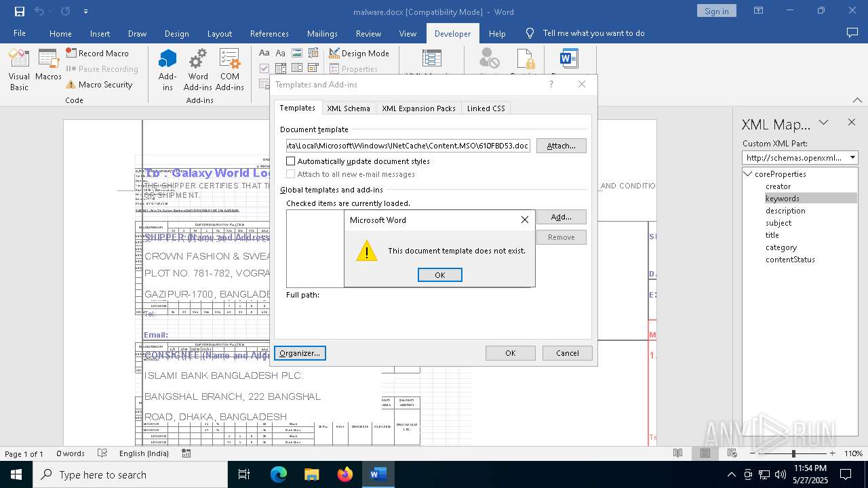The width and height of the screenshot is (868, 488).
Task: Insert Picture content control
Action: 297,53
